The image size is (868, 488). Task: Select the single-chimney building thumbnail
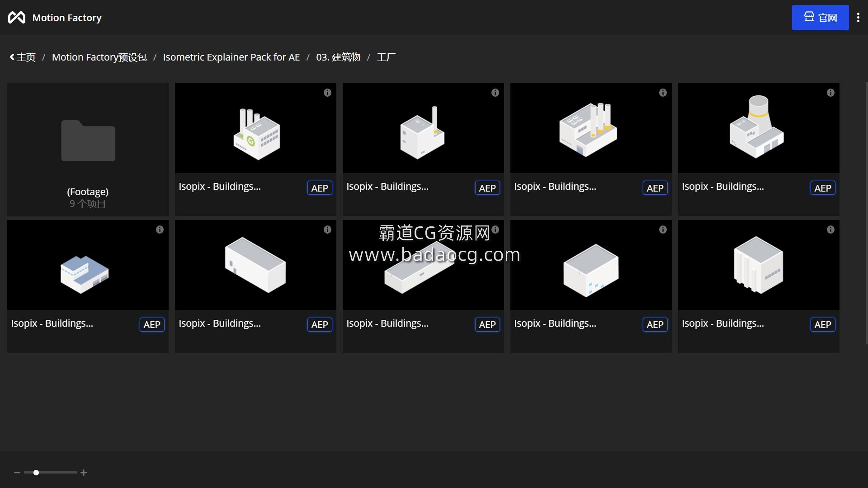click(x=423, y=128)
